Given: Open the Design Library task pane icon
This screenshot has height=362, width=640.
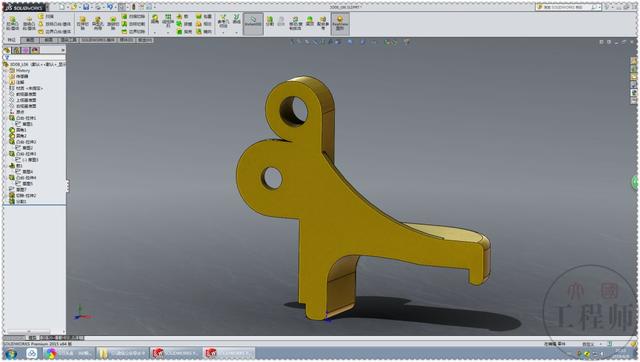Looking at the screenshot, I should pyautogui.click(x=634, y=69).
